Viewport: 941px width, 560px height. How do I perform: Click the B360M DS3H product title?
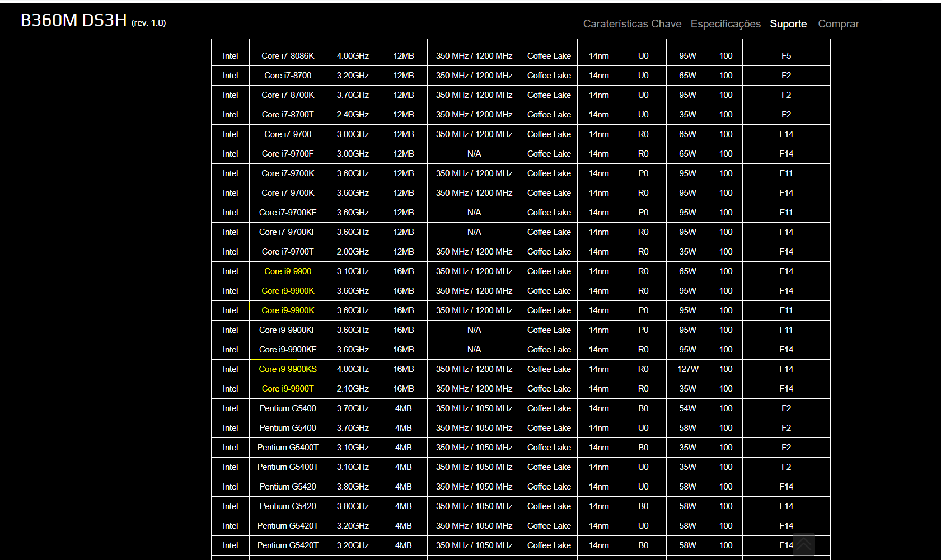(x=74, y=20)
